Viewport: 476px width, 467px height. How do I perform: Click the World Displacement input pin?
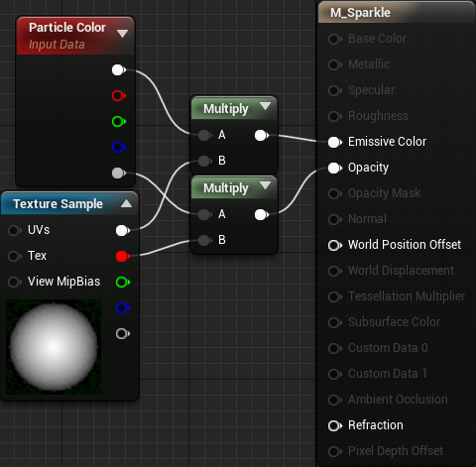tap(335, 271)
